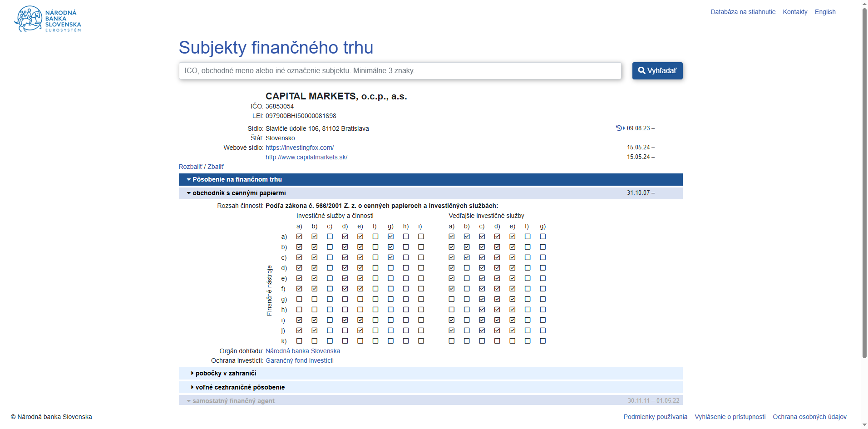
Task: Open the Garančný fond investícií link
Action: pos(300,360)
